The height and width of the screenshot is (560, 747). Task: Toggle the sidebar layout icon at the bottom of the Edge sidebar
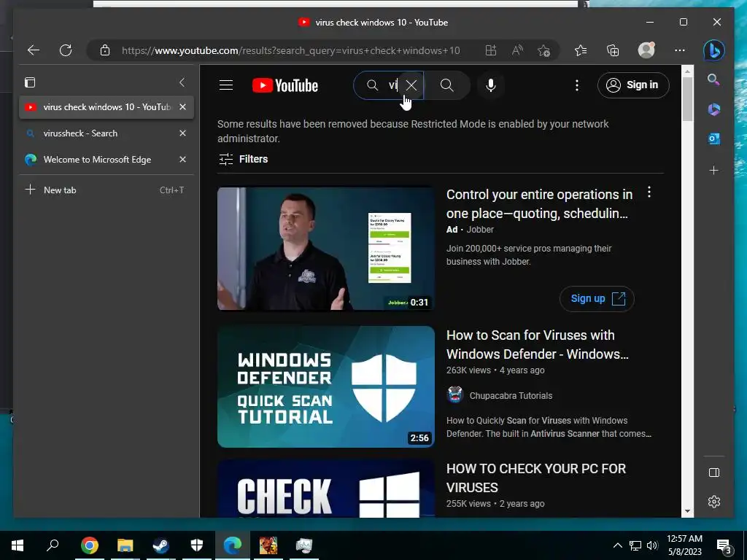(x=713, y=472)
